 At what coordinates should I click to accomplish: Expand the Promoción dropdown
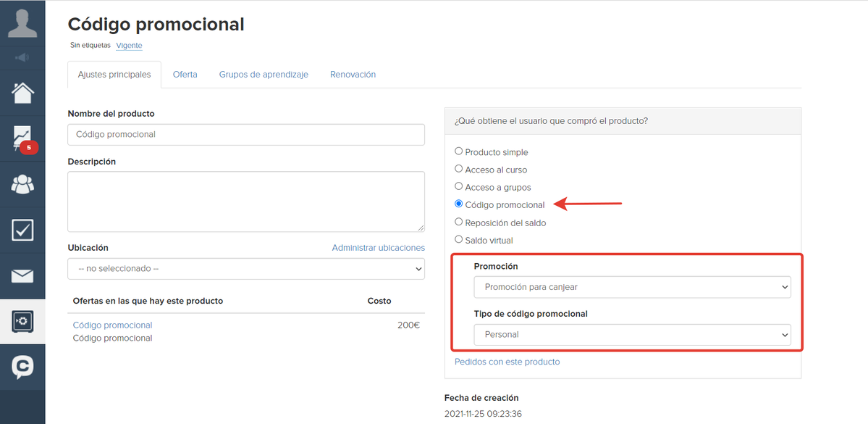click(632, 287)
